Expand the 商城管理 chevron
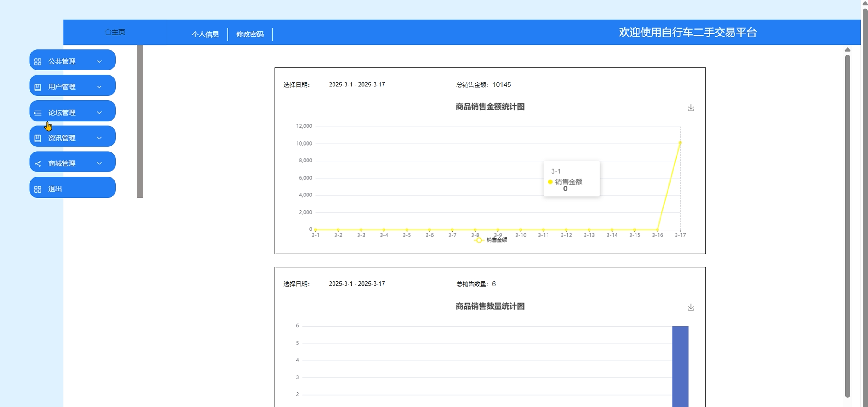Screen dimensions: 868x407 [x=99, y=163]
